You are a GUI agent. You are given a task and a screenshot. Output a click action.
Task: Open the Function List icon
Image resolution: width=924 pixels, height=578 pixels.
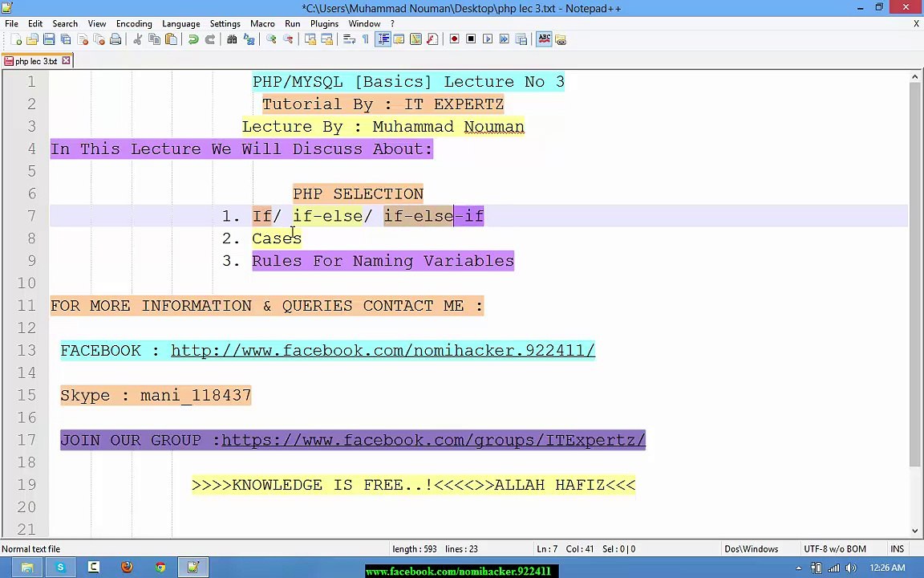(432, 39)
